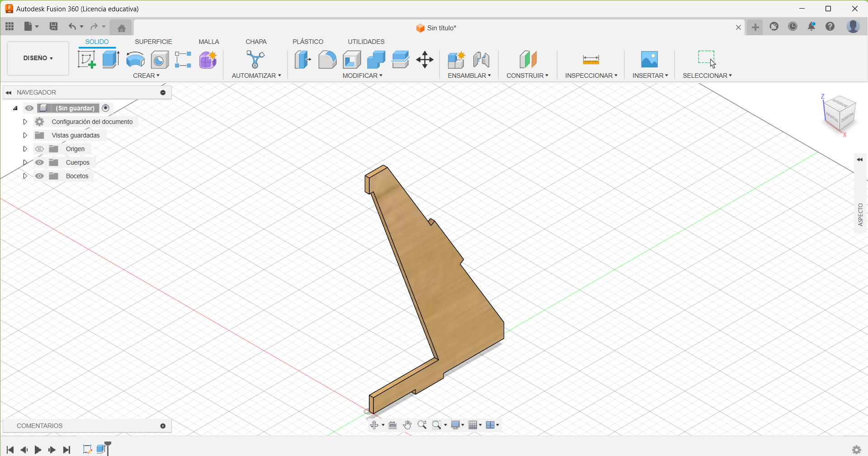Select the extrude feature in timeline
This screenshot has height=456, width=868.
coord(102,449)
